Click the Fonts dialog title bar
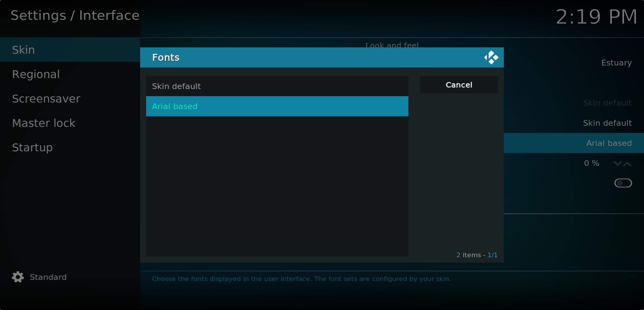The width and height of the screenshot is (644, 310). pos(322,57)
